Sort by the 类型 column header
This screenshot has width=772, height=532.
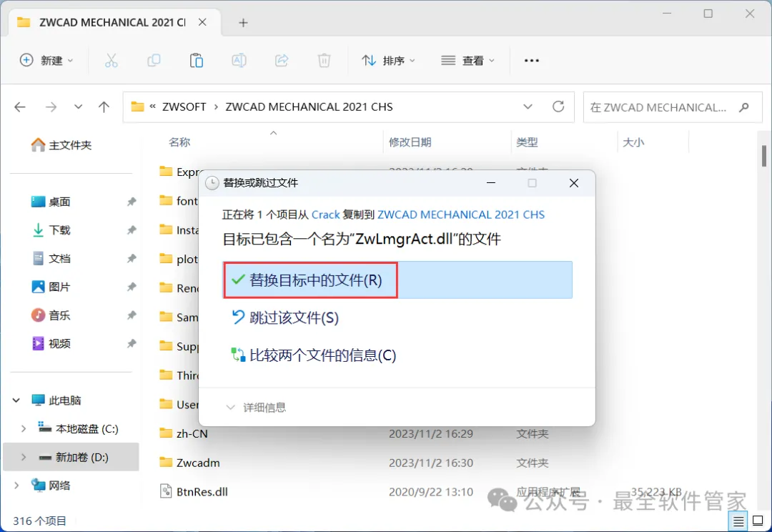527,142
